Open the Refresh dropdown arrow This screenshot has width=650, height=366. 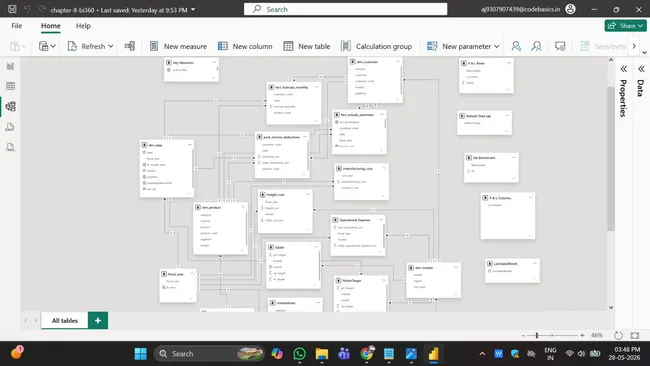(111, 46)
